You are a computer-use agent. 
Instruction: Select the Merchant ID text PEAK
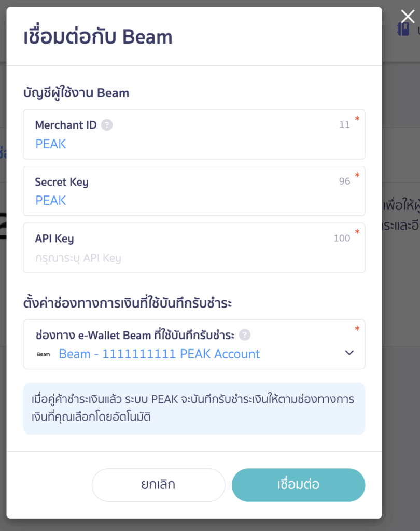(x=50, y=144)
